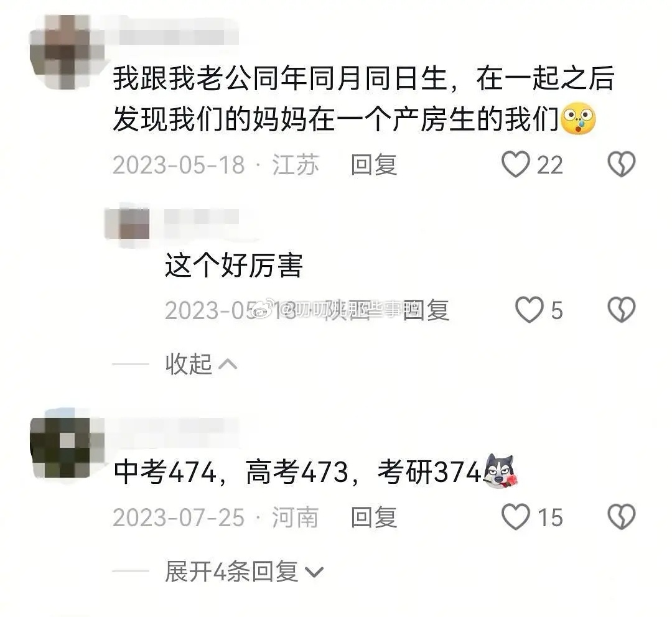Collapse replies with 收起
Image resolution: width=672 pixels, height=617 pixels.
tap(189, 364)
